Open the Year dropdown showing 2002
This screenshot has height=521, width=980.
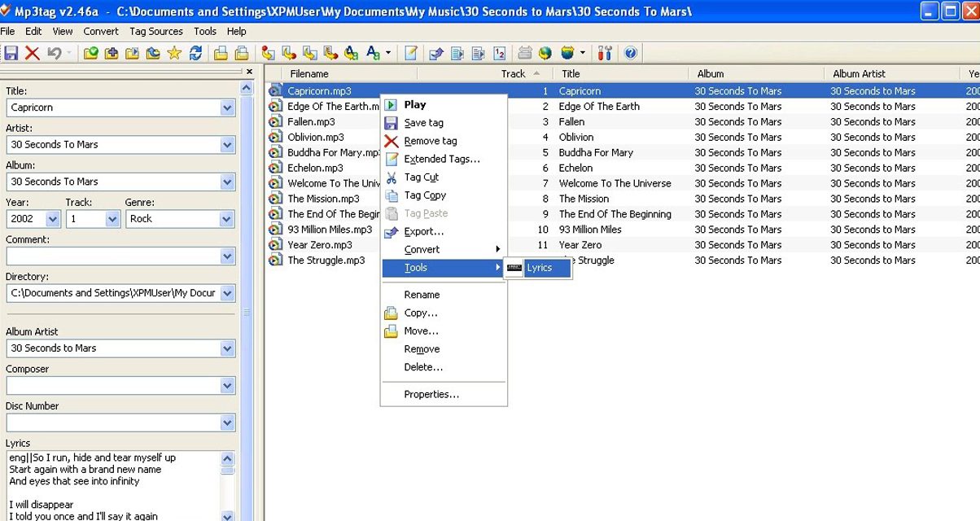click(x=53, y=219)
